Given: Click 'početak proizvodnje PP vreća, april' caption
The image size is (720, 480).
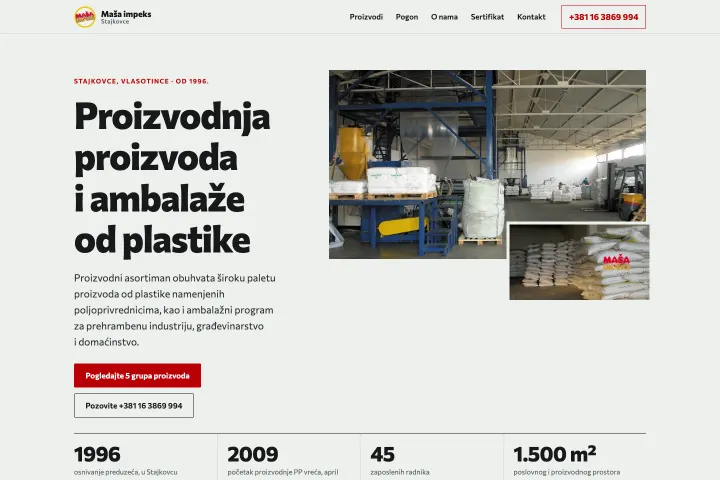Looking at the screenshot, I should (x=283, y=472).
